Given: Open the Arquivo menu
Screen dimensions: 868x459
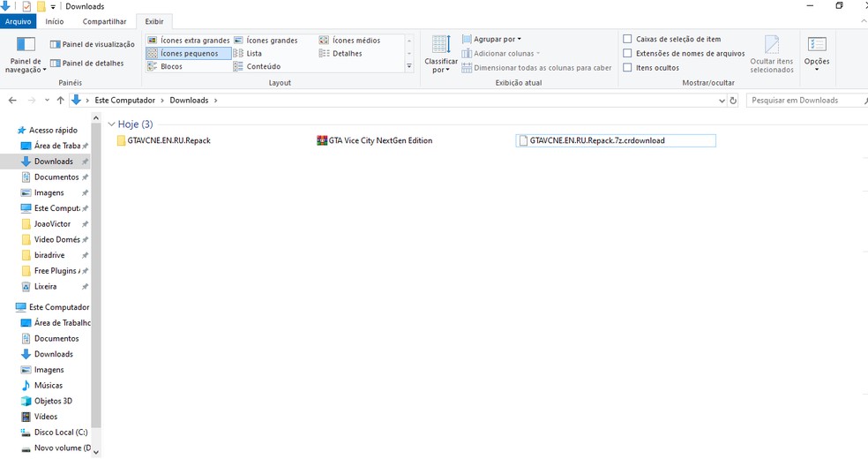Looking at the screenshot, I should coord(19,21).
